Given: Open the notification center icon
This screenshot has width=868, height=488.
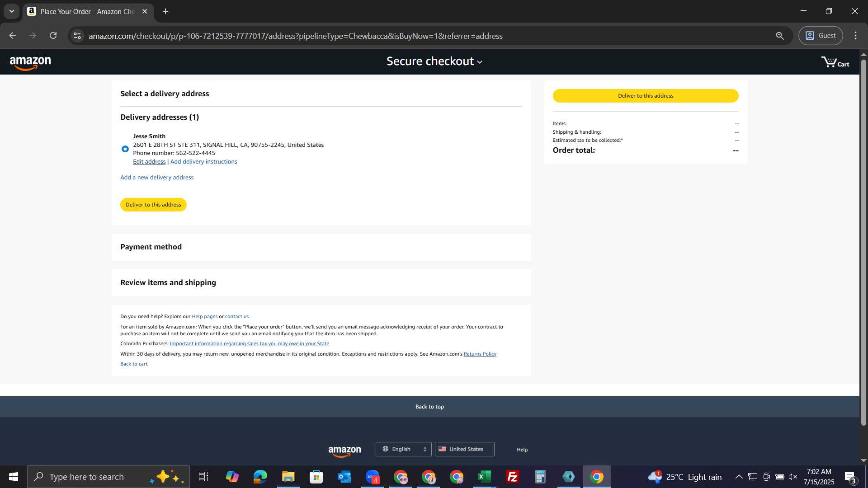Looking at the screenshot, I should coord(851,477).
